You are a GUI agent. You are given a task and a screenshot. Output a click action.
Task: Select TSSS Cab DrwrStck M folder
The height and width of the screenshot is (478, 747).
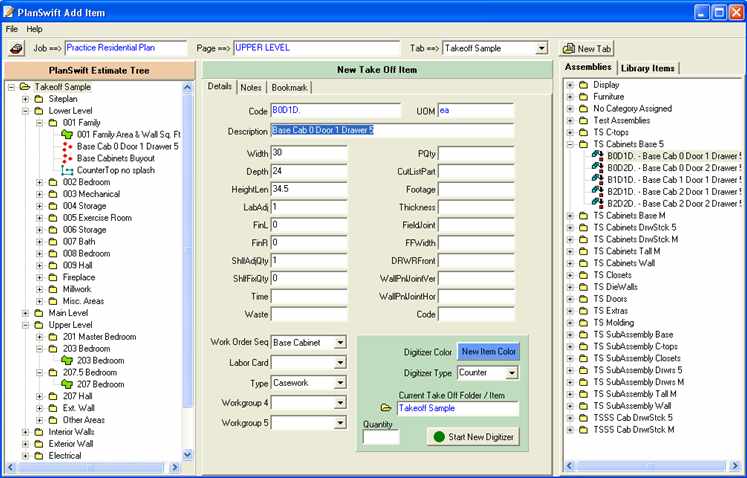point(634,430)
